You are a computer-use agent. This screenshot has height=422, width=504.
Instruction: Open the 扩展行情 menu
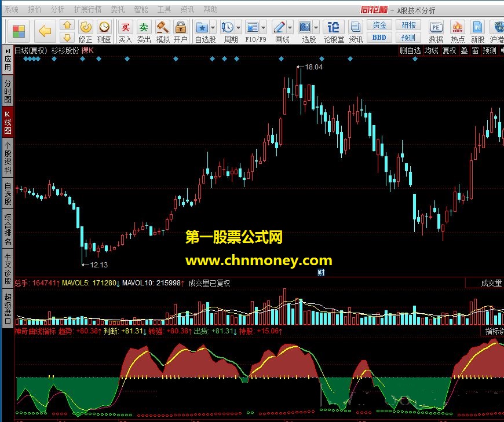tap(87, 10)
